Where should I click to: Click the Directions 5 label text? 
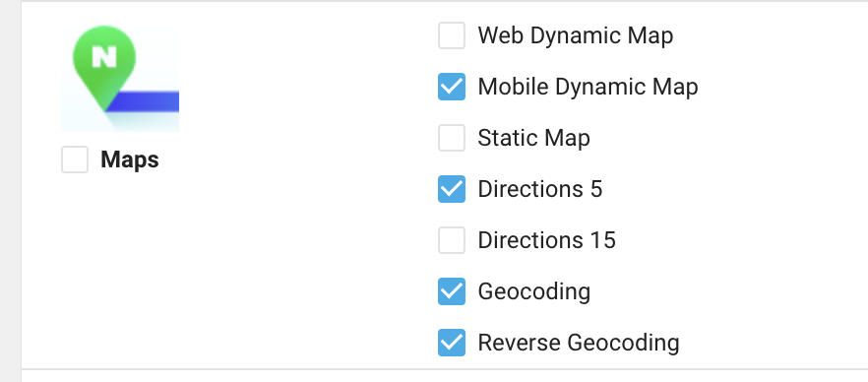click(539, 189)
